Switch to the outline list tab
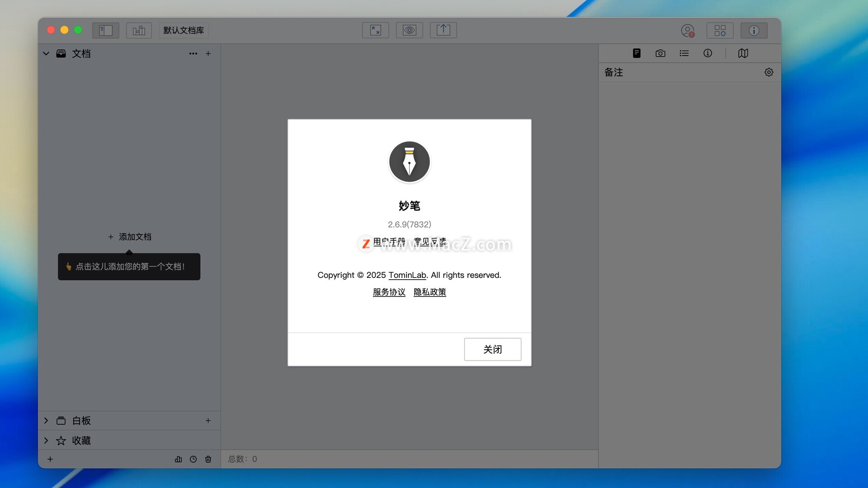Image resolution: width=868 pixels, height=488 pixels. coord(684,53)
